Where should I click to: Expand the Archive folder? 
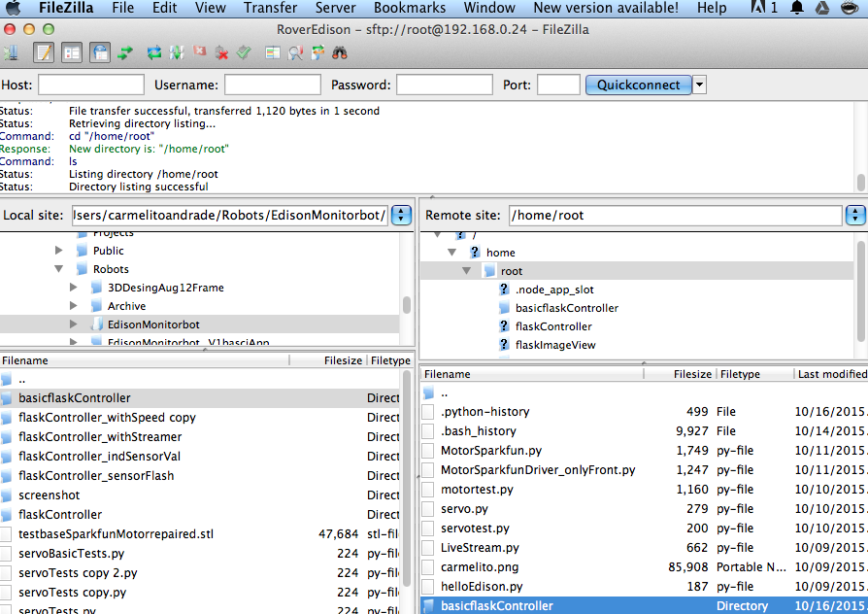click(x=73, y=306)
